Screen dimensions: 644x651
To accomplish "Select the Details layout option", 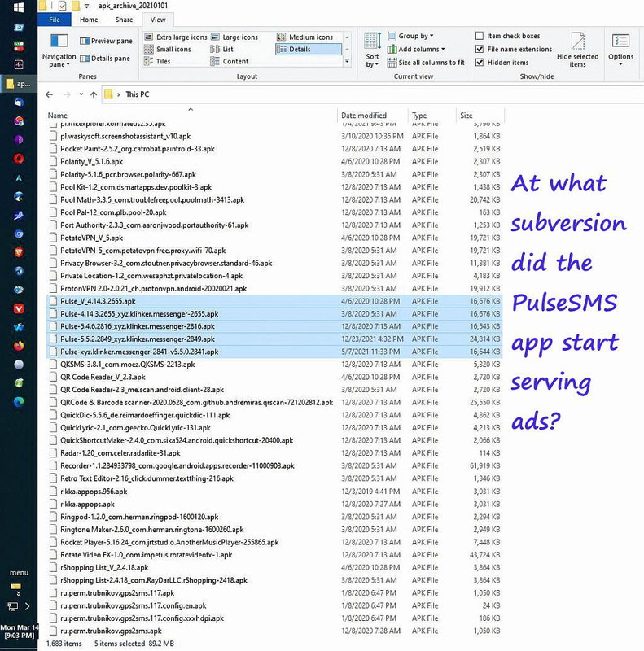I will coord(309,49).
